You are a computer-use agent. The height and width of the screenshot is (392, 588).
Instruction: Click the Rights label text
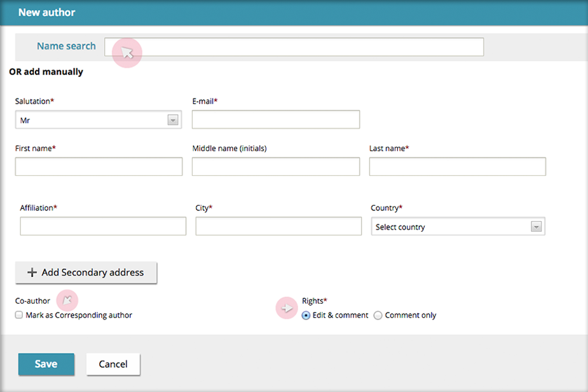click(x=314, y=301)
